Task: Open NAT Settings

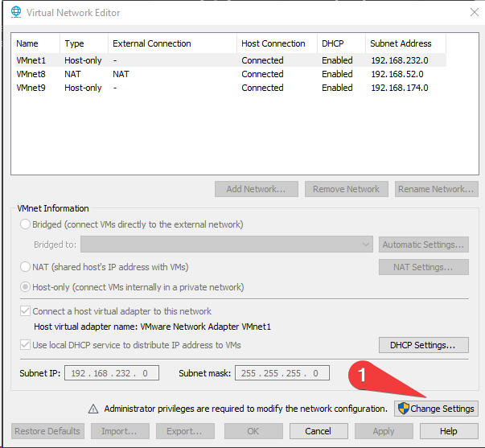Action: (x=424, y=267)
